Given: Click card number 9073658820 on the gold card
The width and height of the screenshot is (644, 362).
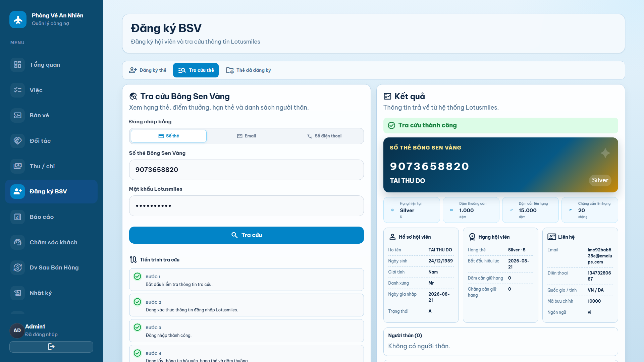Looking at the screenshot, I should (x=429, y=166).
